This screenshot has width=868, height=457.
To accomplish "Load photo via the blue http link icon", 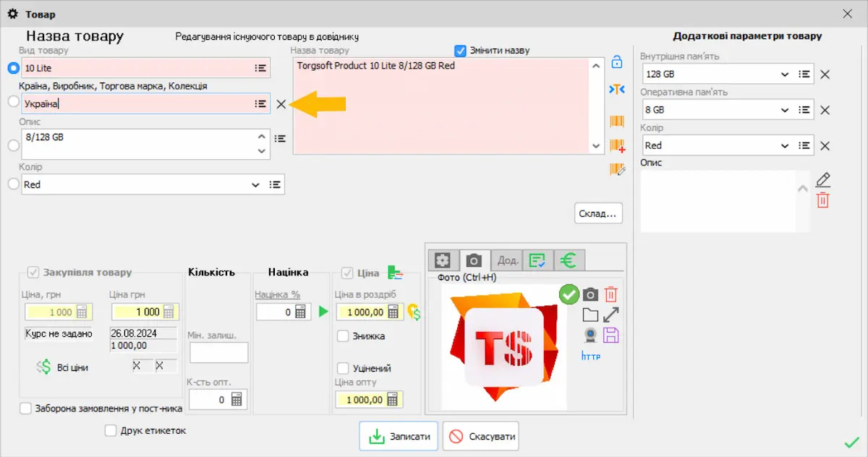I will [x=591, y=356].
